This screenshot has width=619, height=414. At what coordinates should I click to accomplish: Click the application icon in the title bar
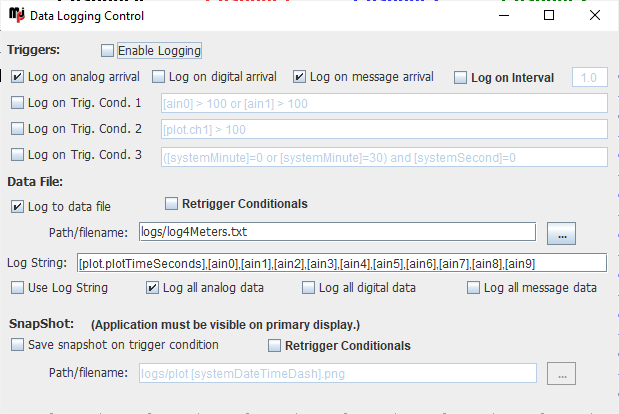click(x=16, y=15)
